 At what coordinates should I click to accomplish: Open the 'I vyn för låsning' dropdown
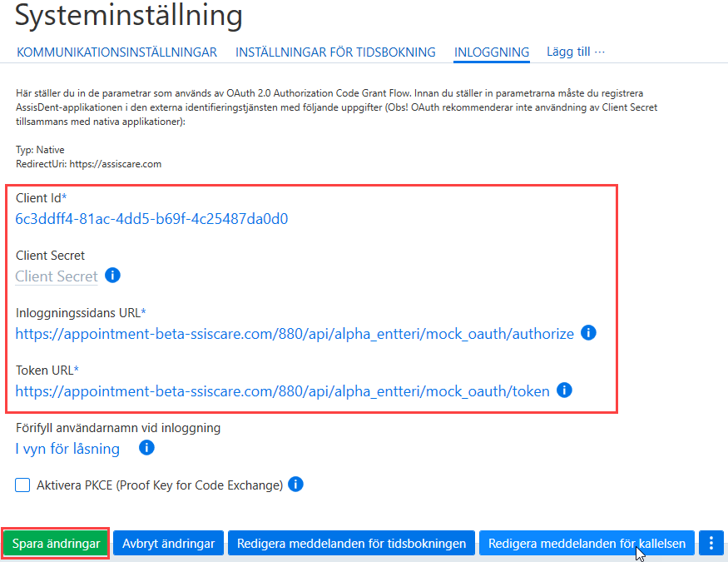click(x=67, y=449)
